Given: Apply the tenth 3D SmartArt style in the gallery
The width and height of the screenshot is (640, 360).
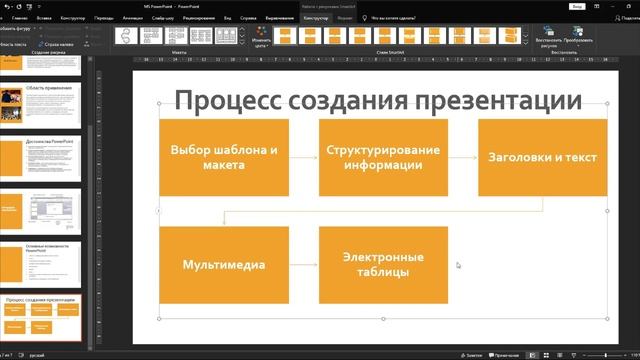Looking at the screenshot, I should 509,36.
